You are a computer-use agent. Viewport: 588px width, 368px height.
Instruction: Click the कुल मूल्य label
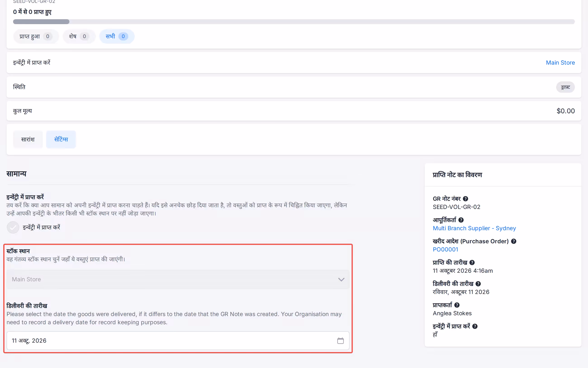coord(22,111)
